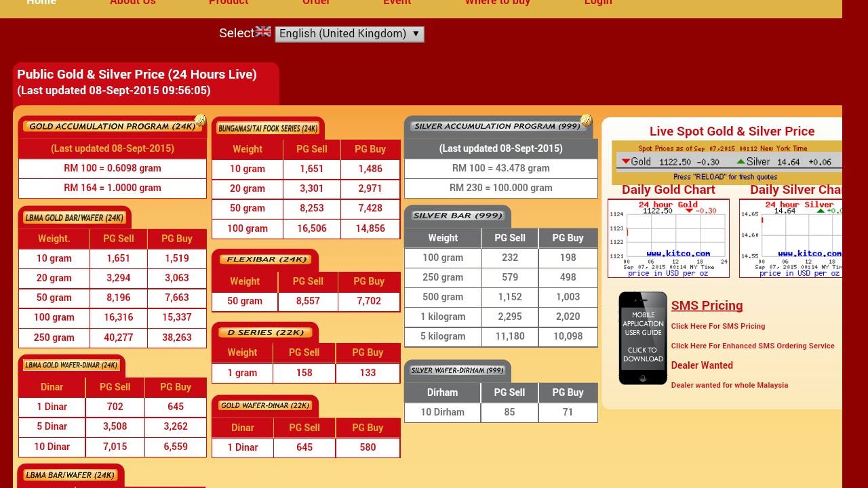Click the coin icon on Gold Accumulation Program header
The height and width of the screenshot is (488, 868).
coord(200,121)
